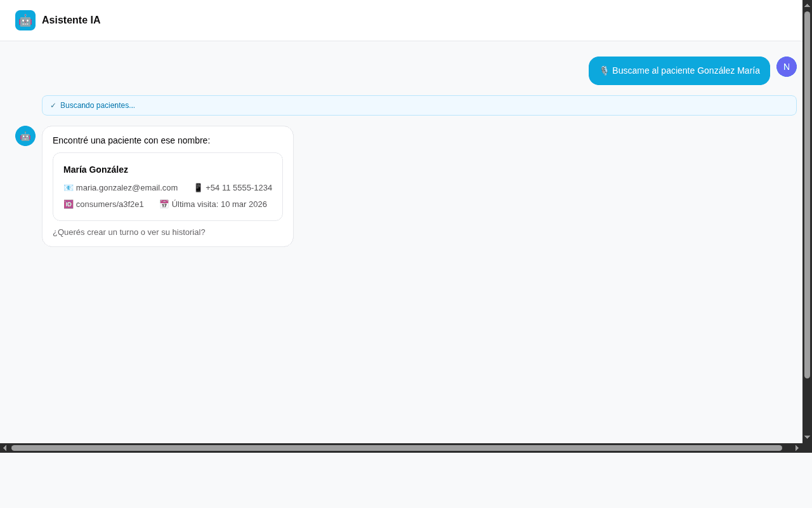Click the horizontal scrollbar thumb

[x=396, y=448]
